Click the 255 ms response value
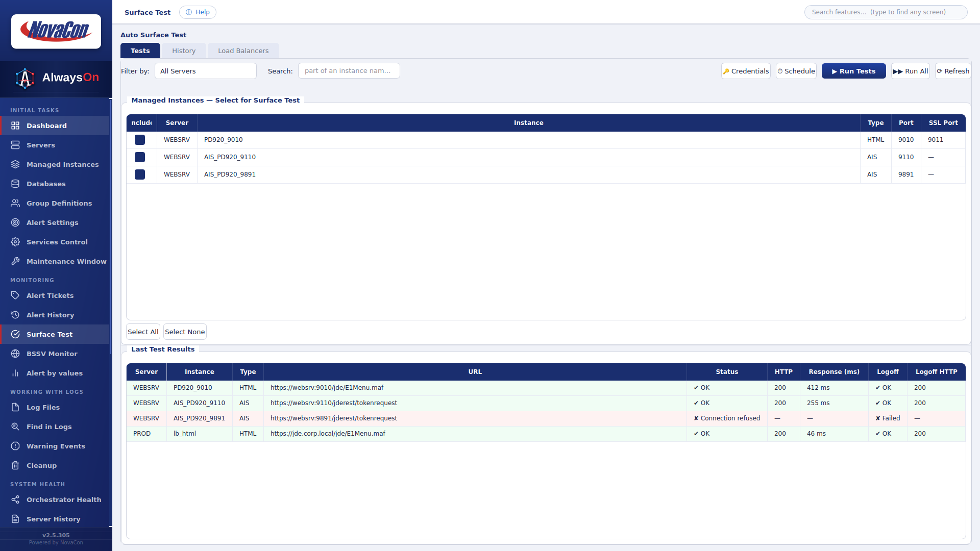The image size is (980, 551). tap(818, 403)
